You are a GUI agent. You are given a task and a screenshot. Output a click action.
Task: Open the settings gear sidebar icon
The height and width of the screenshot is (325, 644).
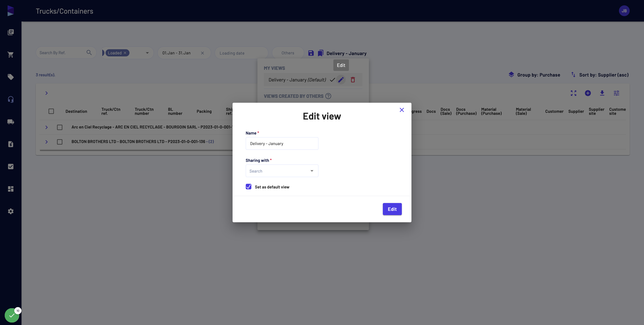(x=11, y=211)
